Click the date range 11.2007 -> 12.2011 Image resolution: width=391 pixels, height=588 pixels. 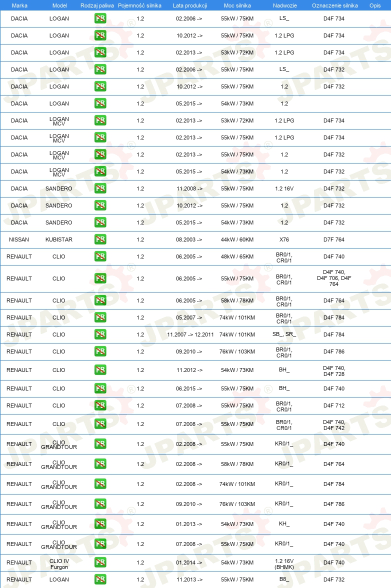(x=190, y=334)
